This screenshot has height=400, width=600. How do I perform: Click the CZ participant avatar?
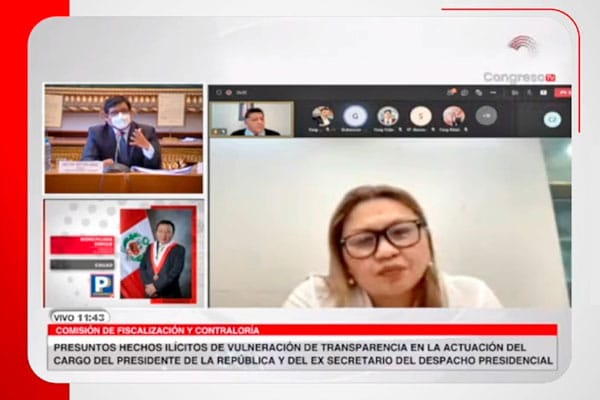click(552, 119)
